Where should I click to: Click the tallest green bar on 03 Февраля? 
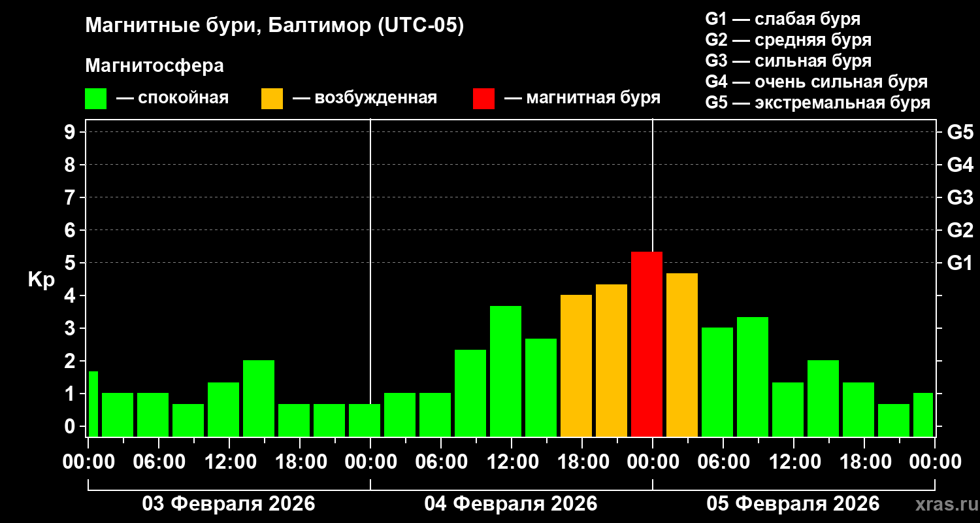[x=259, y=398]
